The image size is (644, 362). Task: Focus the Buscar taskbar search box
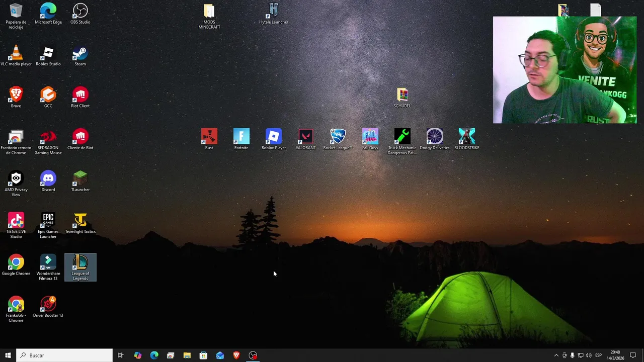click(64, 355)
